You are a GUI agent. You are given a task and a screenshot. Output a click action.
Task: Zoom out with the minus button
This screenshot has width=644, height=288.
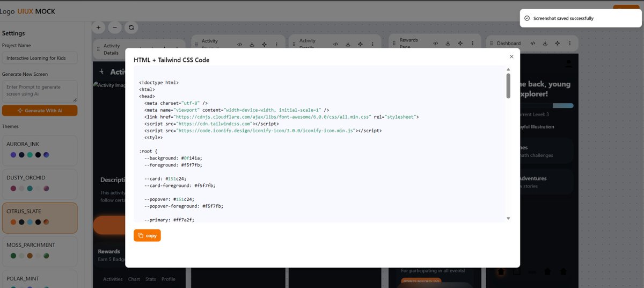(x=114, y=27)
